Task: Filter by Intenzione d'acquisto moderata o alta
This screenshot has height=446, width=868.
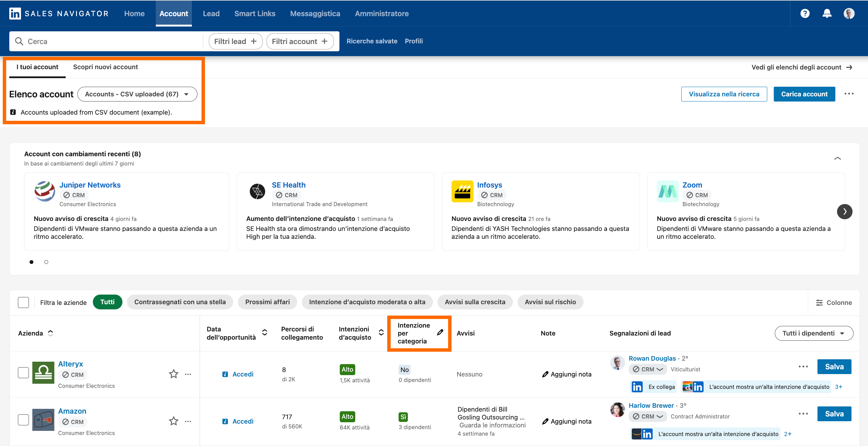Action: [367, 302]
